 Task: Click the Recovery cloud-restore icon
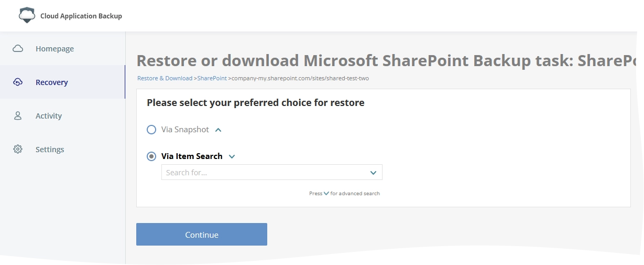[18, 82]
